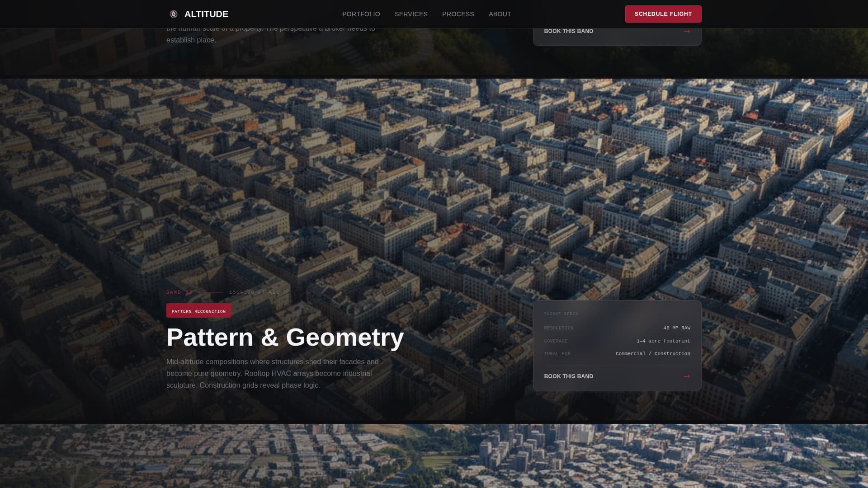Open the PORTFOLIO menu item
Image resolution: width=868 pixels, height=488 pixels.
coord(361,14)
